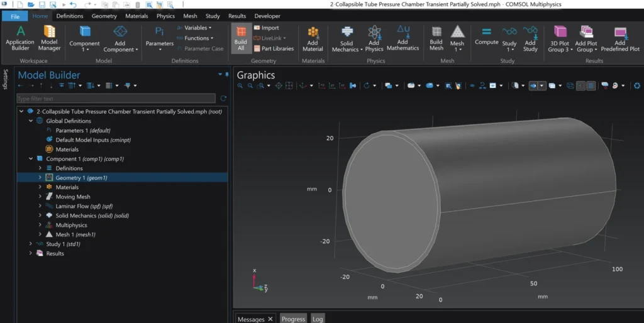644x323 pixels.
Task: Toggle the highlighted scene light button
Action: click(x=534, y=85)
